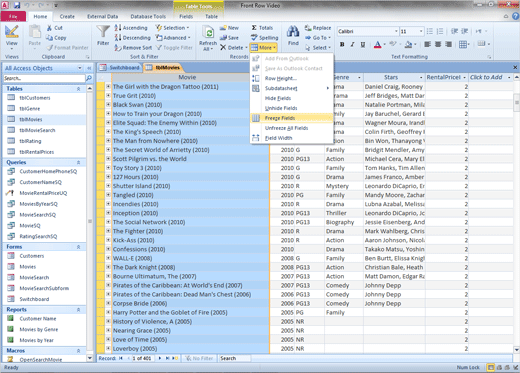Go to first record navigation button

point(121,358)
